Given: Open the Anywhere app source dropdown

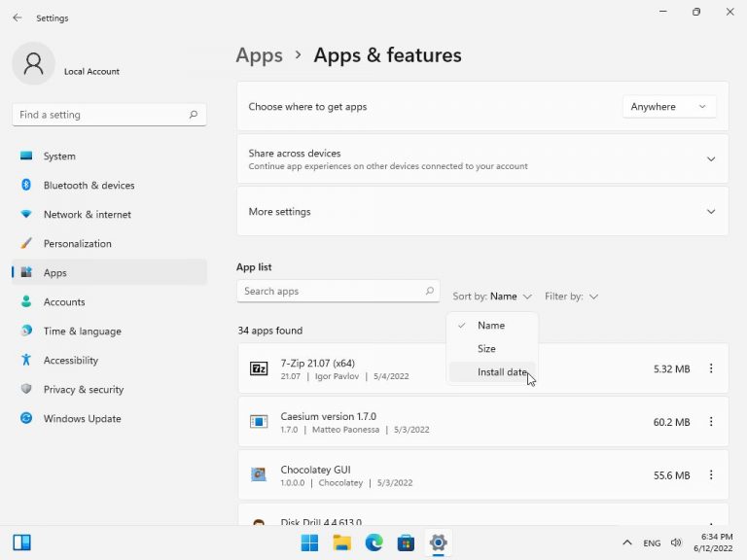Looking at the screenshot, I should coord(668,107).
